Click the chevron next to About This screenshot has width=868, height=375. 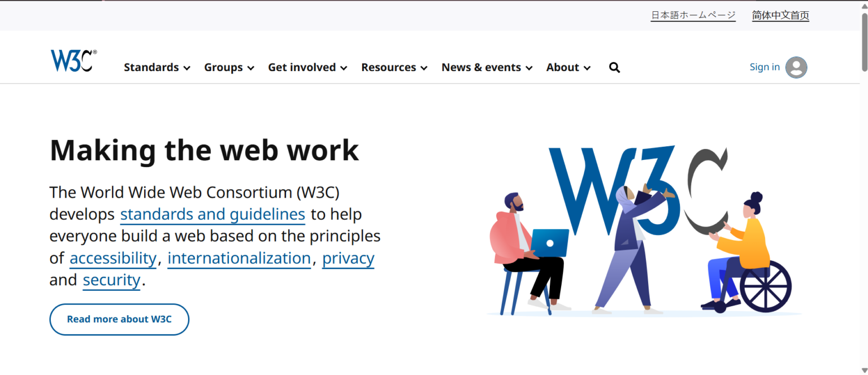588,68
